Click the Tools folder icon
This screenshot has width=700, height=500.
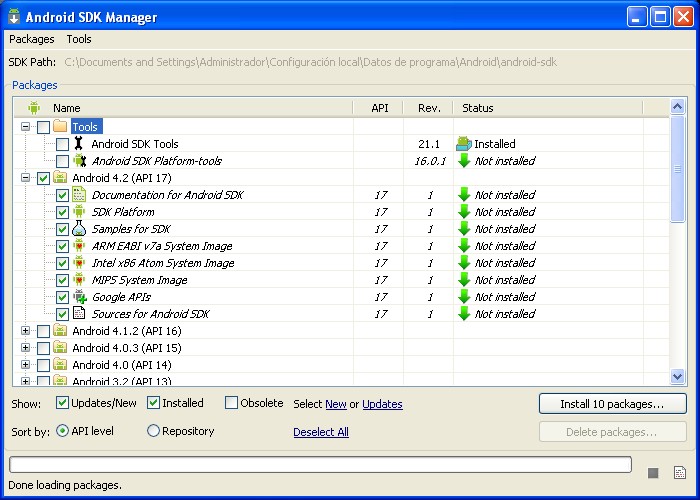[60, 126]
